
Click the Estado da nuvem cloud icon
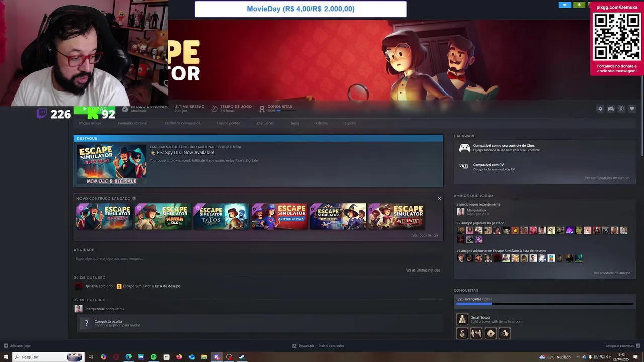[x=125, y=108]
